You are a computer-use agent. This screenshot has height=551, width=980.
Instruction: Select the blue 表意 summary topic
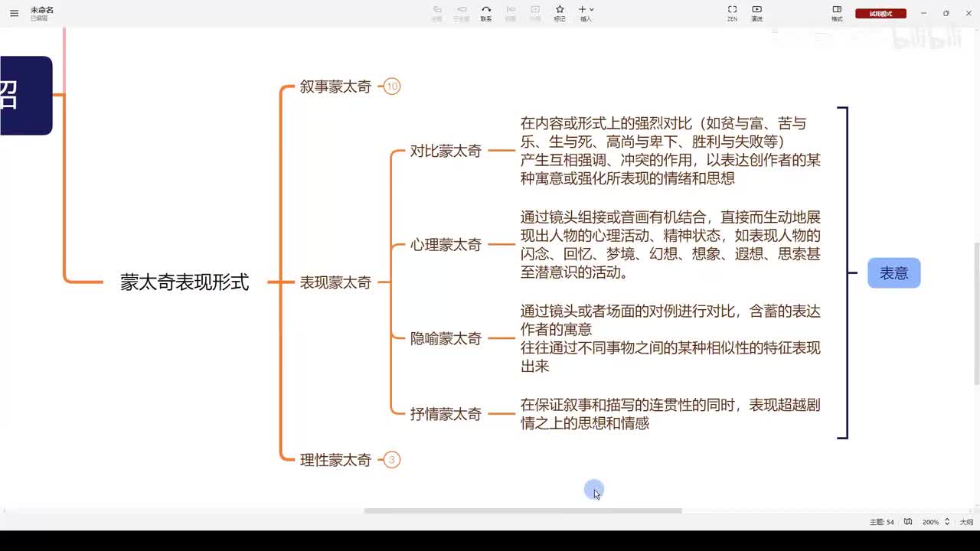point(893,273)
